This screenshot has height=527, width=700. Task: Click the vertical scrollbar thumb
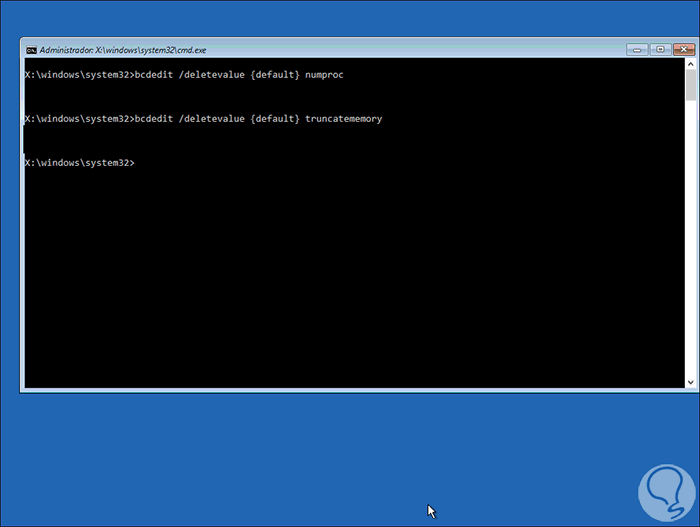pyautogui.click(x=690, y=85)
